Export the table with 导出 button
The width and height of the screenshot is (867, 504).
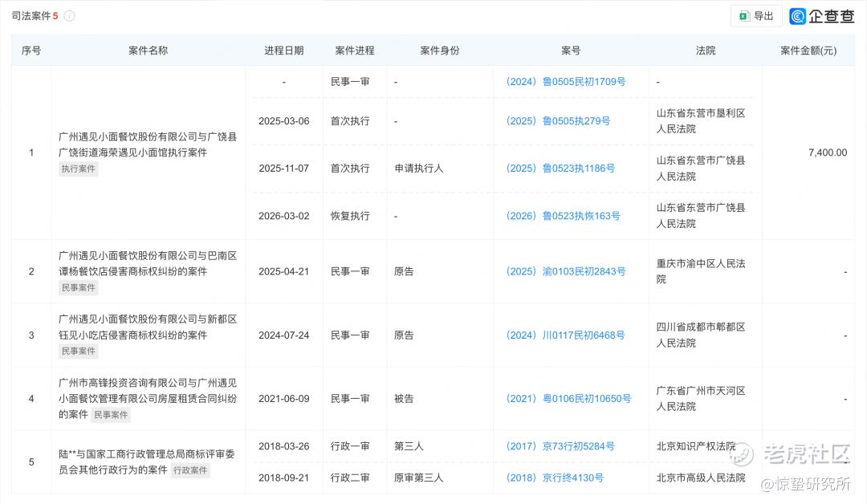[756, 16]
